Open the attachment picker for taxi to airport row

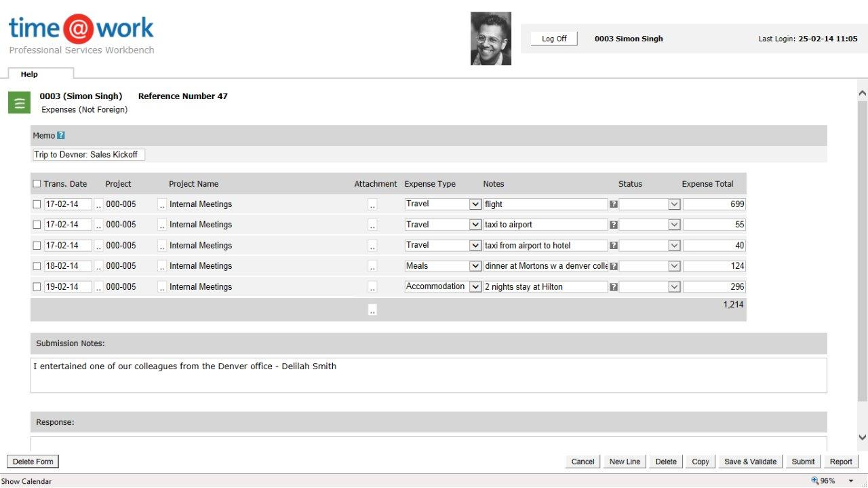click(x=372, y=225)
